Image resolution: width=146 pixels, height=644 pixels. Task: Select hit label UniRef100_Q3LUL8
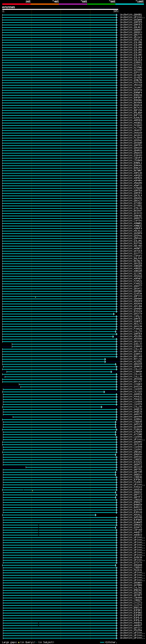pyautogui.click(x=131, y=60)
